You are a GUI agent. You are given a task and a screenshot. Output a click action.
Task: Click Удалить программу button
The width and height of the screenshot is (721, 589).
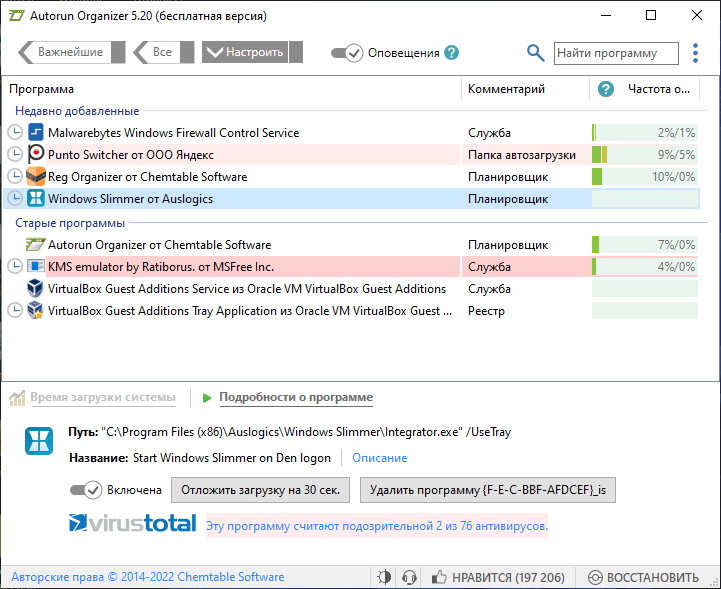(x=488, y=490)
